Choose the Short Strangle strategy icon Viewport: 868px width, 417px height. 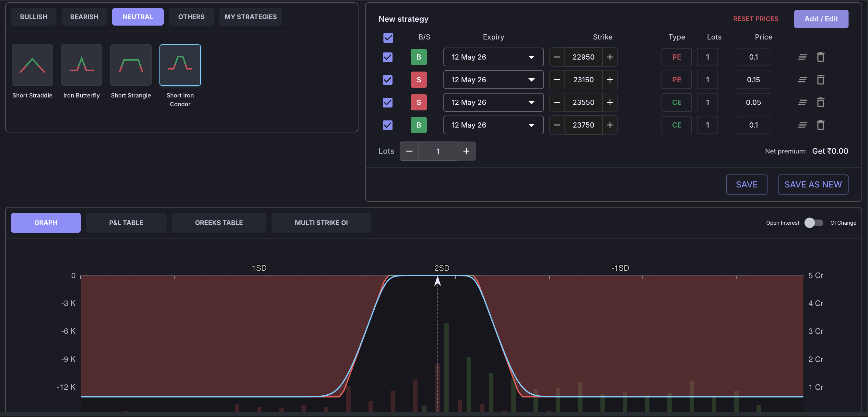coord(131,65)
